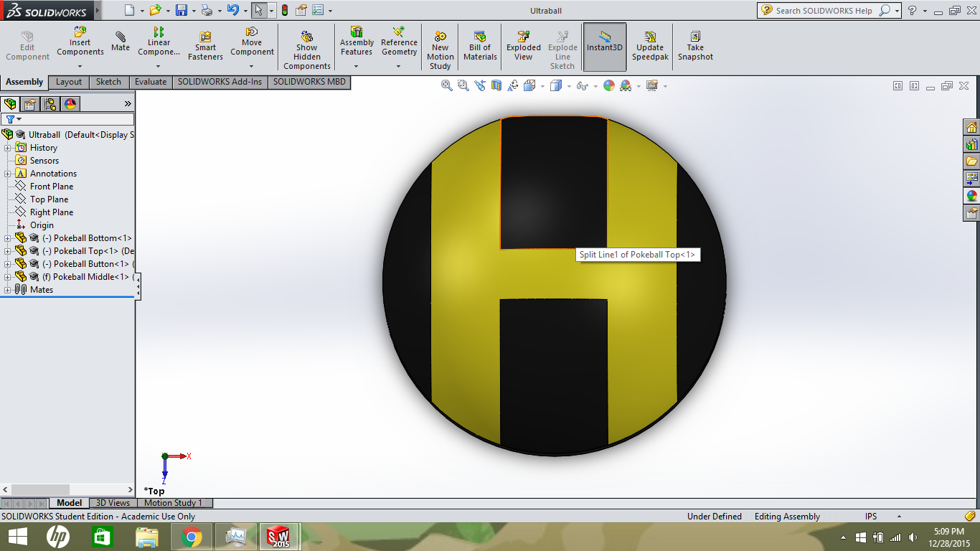This screenshot has width=980, height=551.
Task: Open Bill of Materials tool
Action: click(x=480, y=46)
